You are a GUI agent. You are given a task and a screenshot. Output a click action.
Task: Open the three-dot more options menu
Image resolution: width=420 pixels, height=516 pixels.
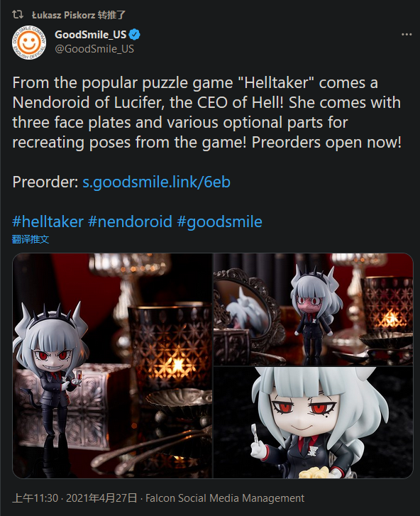click(407, 34)
